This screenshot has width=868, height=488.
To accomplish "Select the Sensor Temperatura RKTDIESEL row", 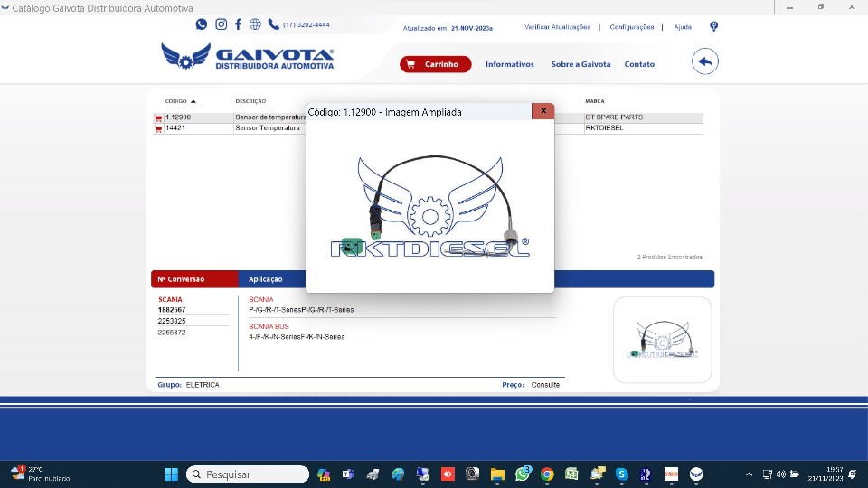I will tap(267, 128).
